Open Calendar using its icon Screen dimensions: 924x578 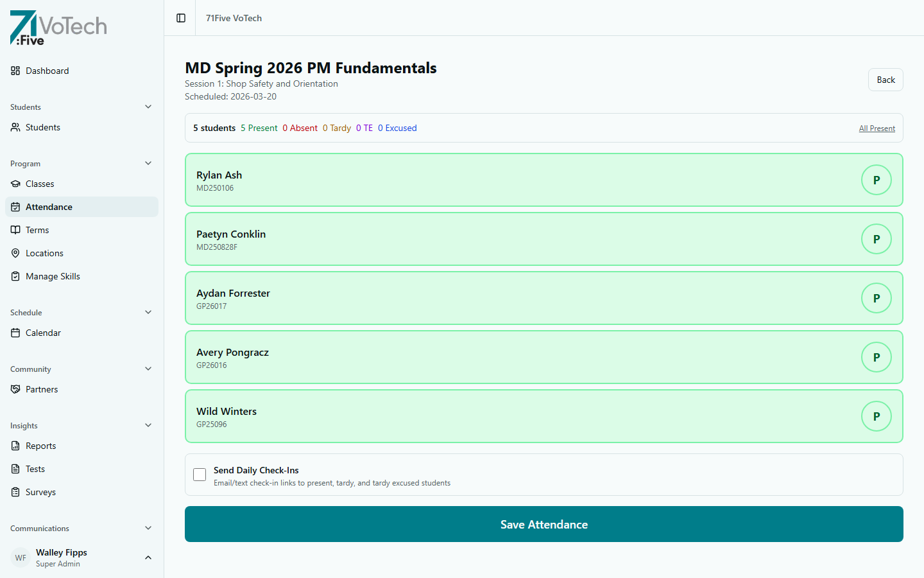(x=15, y=333)
